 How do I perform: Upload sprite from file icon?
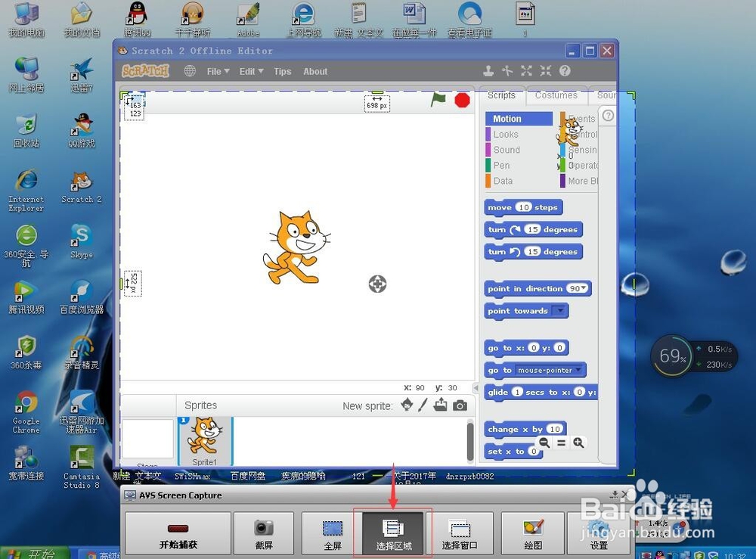pos(440,405)
